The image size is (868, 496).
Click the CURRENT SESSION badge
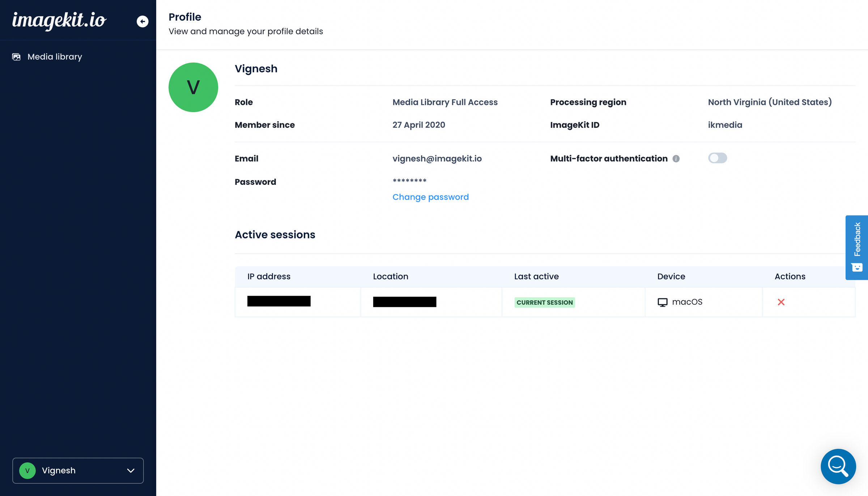pyautogui.click(x=544, y=302)
